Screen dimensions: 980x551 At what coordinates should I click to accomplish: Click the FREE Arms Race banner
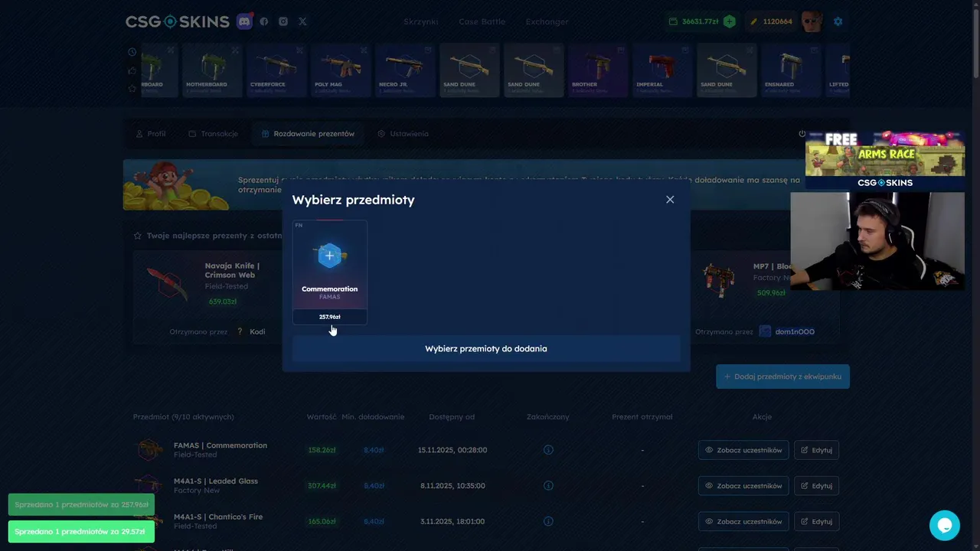pyautogui.click(x=885, y=160)
